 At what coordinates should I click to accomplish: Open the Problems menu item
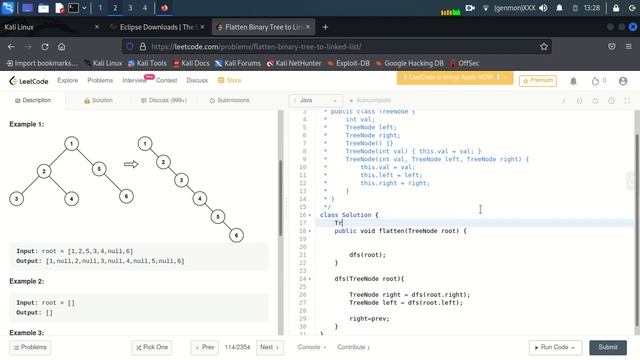coord(100,80)
